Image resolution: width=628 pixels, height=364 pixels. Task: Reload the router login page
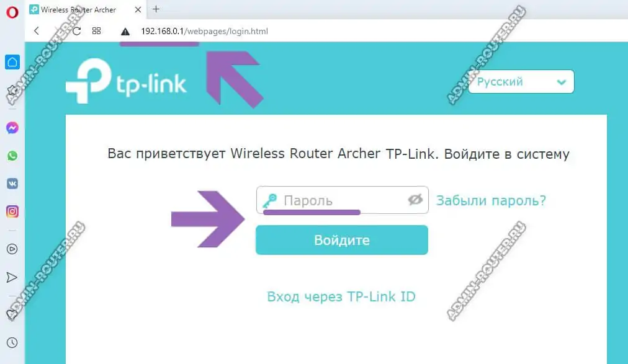click(76, 31)
